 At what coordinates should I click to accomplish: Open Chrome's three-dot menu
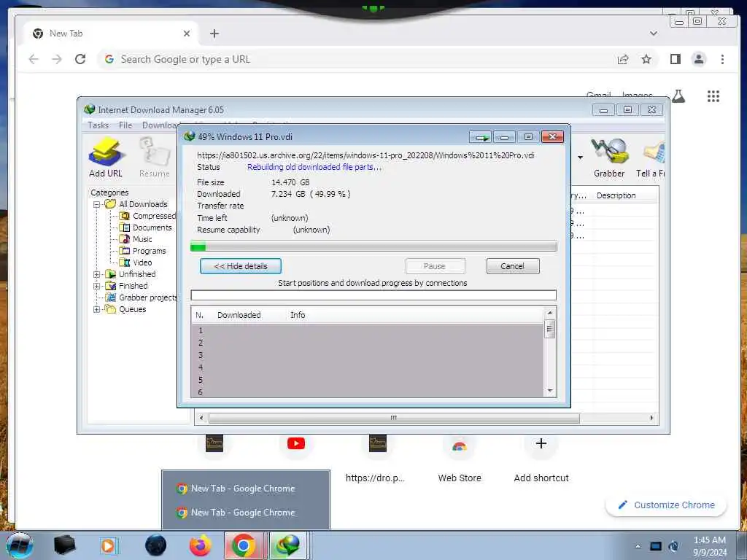(722, 59)
